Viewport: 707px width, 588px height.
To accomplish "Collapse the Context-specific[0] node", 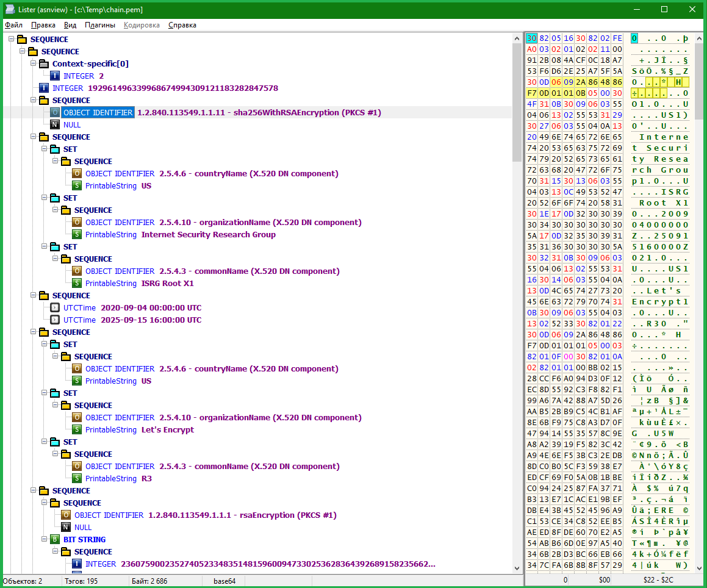I will coord(34,64).
